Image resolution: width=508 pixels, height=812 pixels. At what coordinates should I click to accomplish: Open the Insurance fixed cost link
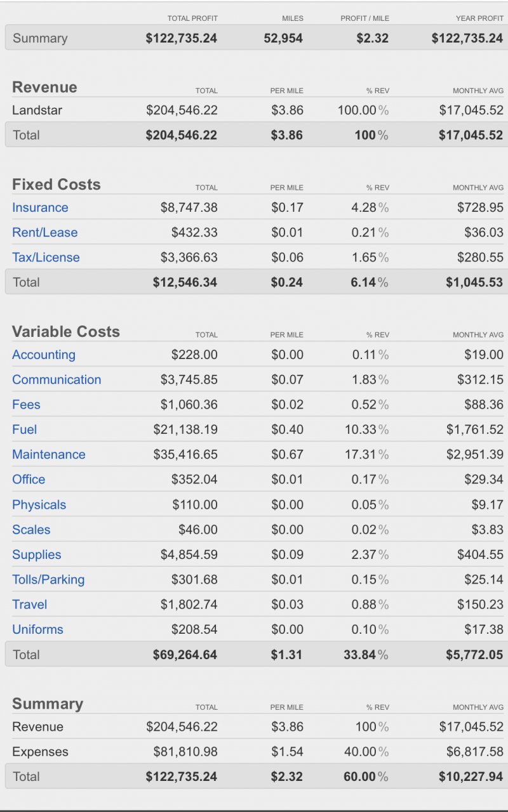pos(40,207)
